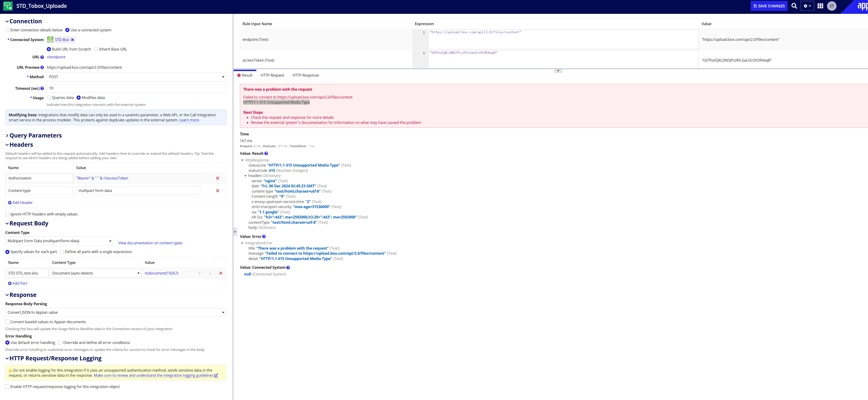This screenshot has width=868, height=400.
Task: Click Add Part
Action: [x=18, y=283]
